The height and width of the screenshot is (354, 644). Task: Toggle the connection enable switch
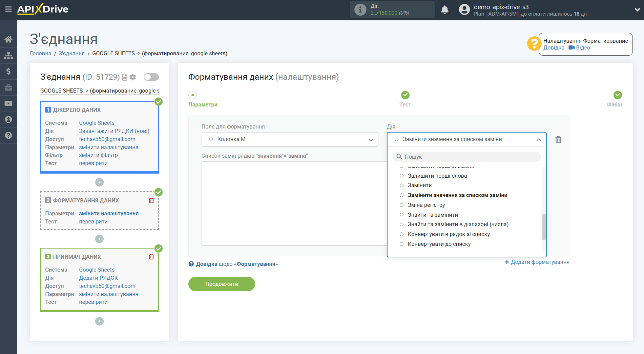151,77
